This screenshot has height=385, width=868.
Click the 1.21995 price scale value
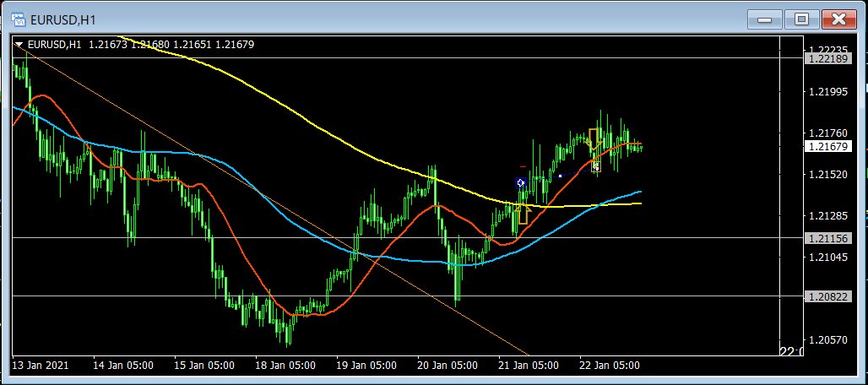828,91
